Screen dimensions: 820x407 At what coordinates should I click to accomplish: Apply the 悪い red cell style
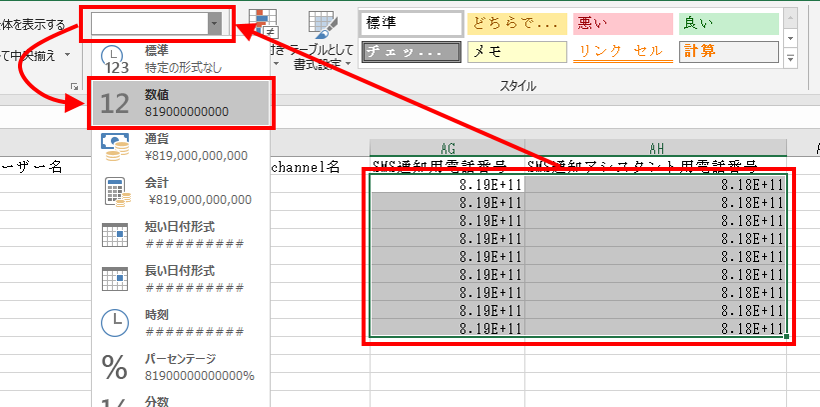tap(621, 24)
